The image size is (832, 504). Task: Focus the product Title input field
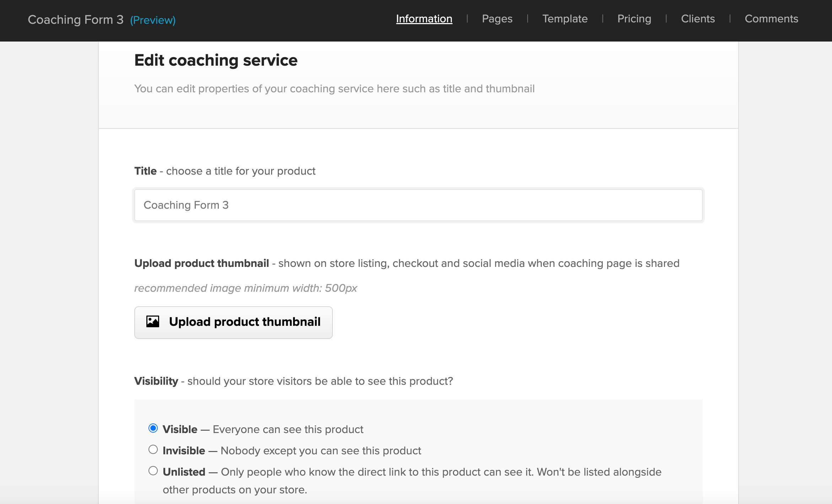pyautogui.click(x=418, y=205)
